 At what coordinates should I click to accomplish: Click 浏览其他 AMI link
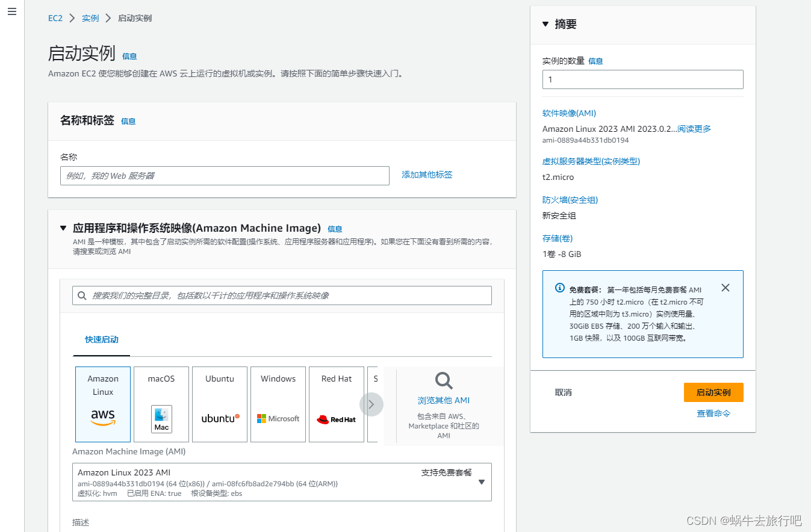(x=444, y=400)
